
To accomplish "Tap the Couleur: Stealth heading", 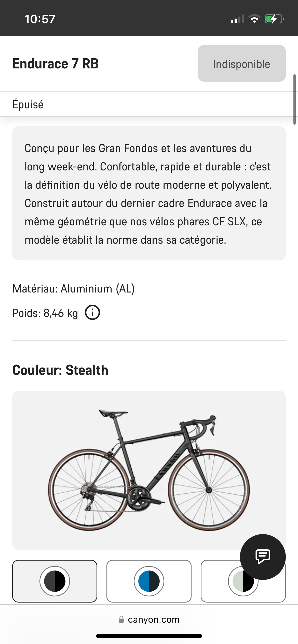I will 60,370.
